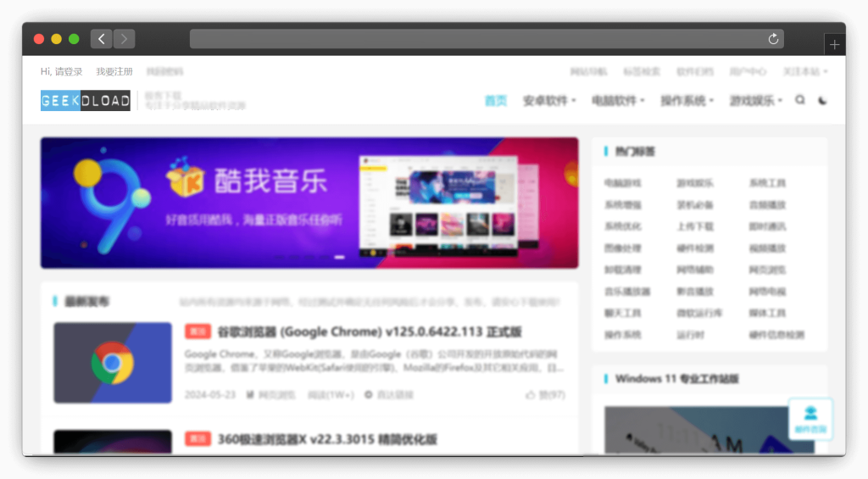Screen dimensions: 868x479
Task: Click the 视频播放 hot tag
Action: pos(767,248)
